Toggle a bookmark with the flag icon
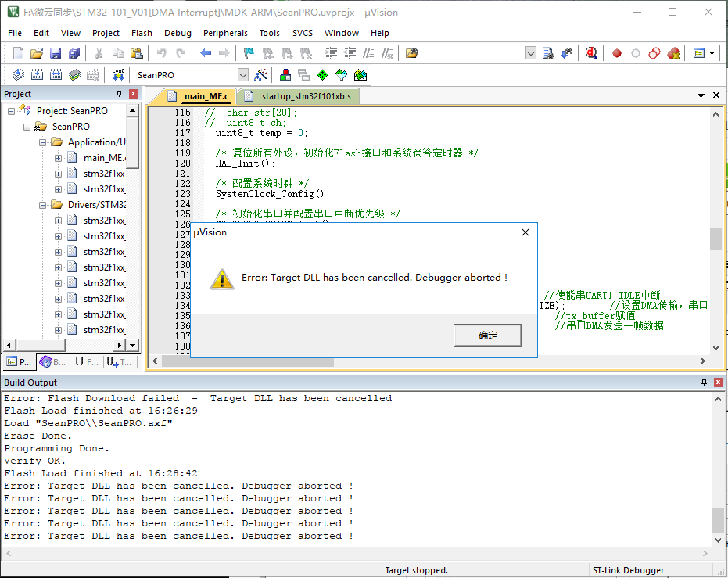 pos(249,53)
